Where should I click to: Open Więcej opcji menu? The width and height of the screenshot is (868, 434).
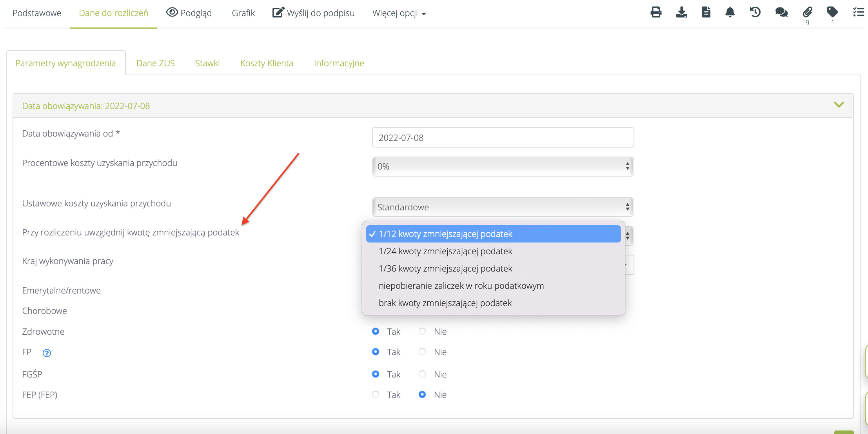399,13
